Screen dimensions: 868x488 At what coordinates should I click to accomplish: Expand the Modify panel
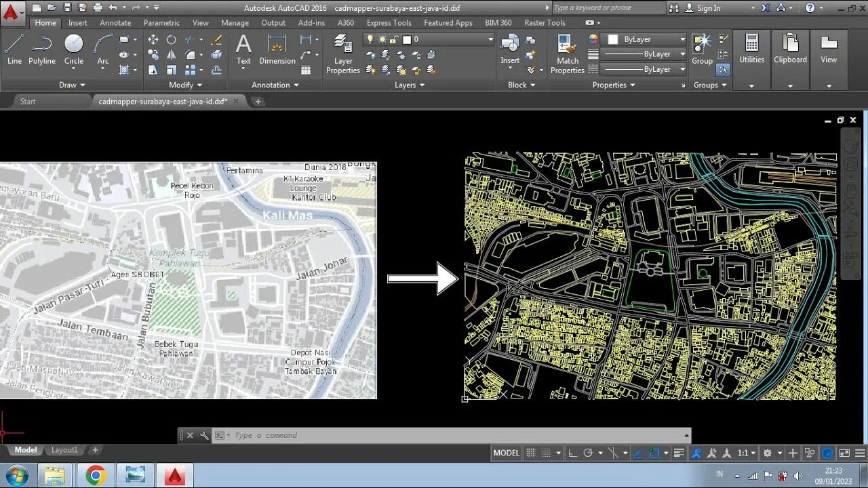[x=186, y=85]
